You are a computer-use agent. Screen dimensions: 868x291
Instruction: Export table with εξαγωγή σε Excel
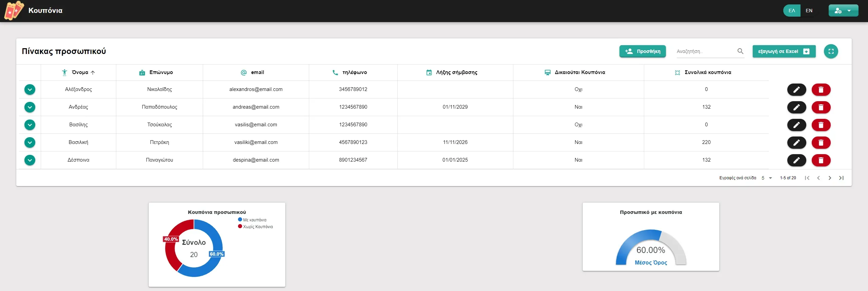pyautogui.click(x=784, y=51)
